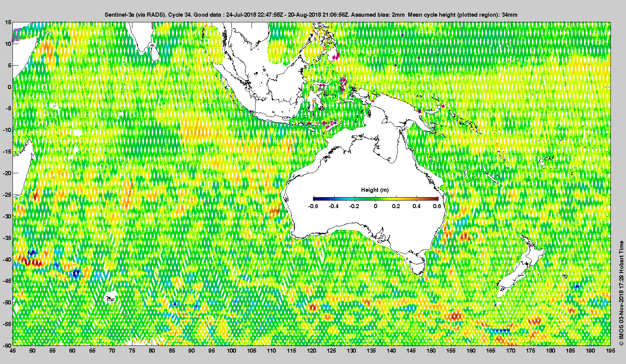626x364 pixels.
Task: Click the '-0.4' colorbar tick label
Action: click(334, 206)
